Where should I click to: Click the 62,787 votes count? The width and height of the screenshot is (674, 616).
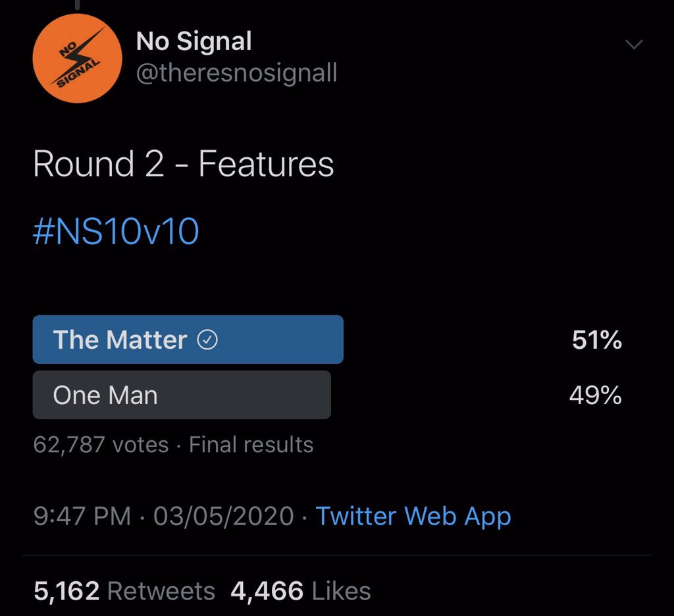click(101, 445)
